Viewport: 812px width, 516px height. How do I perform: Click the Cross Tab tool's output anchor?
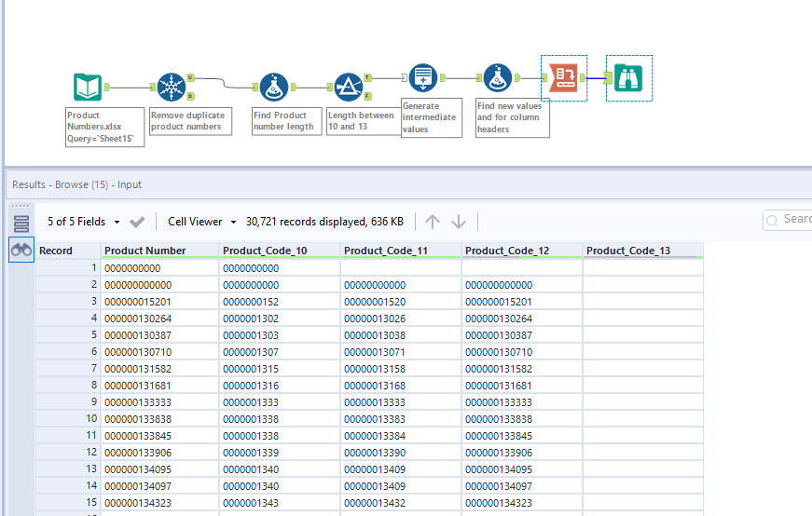coord(583,77)
